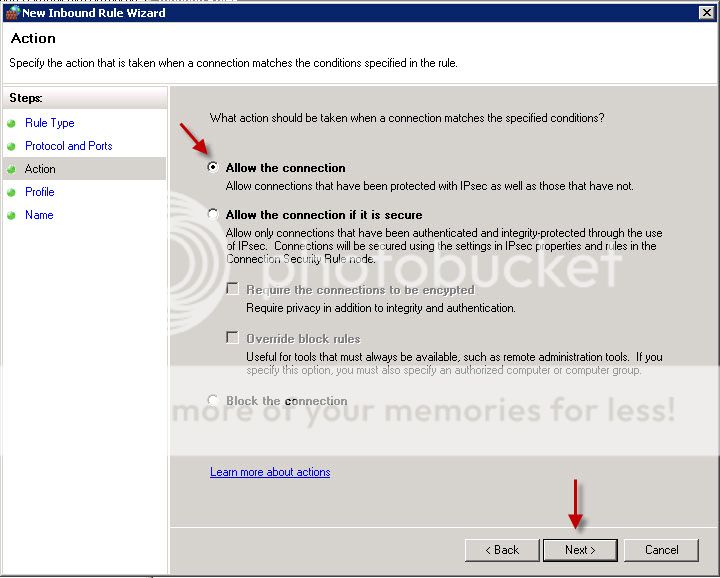This screenshot has height=578, width=720.
Task: Select the 'Block the connection' option
Action: pos(213,401)
